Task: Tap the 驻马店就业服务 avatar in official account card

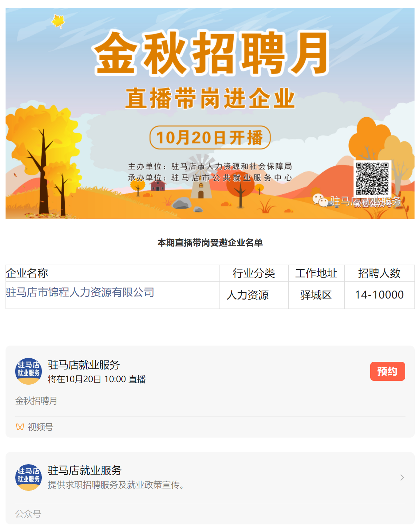Action: click(x=29, y=477)
